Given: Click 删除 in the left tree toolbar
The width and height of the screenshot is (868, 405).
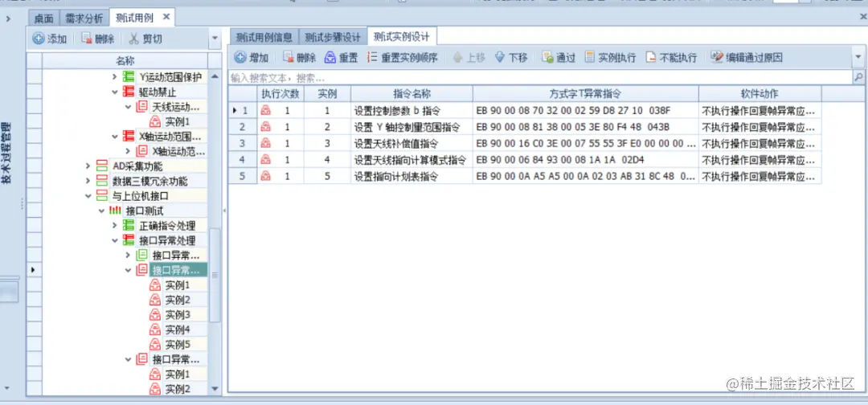Looking at the screenshot, I should tap(98, 39).
